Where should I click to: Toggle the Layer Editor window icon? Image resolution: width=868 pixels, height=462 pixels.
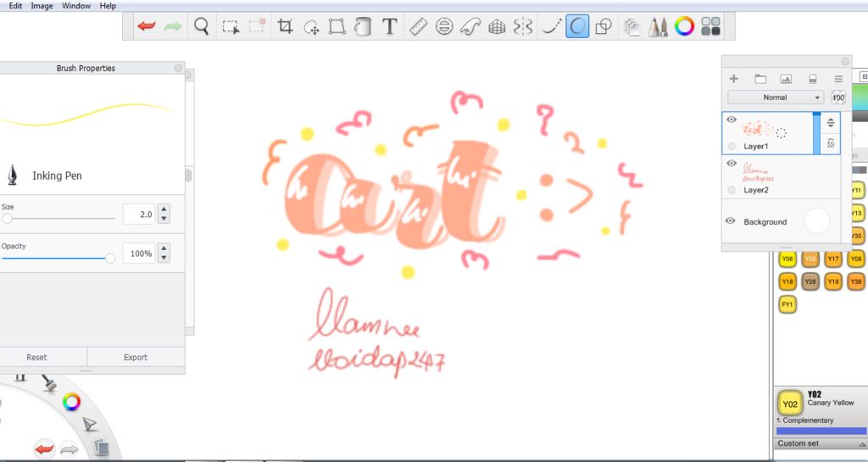click(632, 26)
